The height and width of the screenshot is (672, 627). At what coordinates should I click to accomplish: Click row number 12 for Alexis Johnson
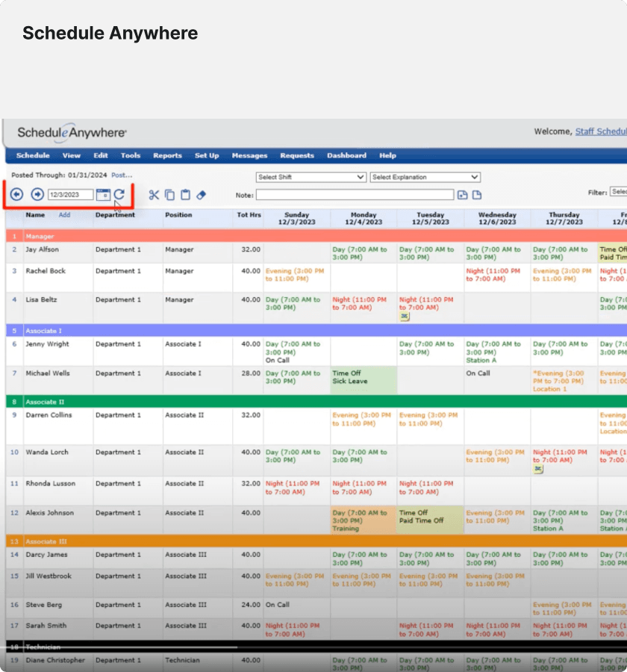(14, 512)
